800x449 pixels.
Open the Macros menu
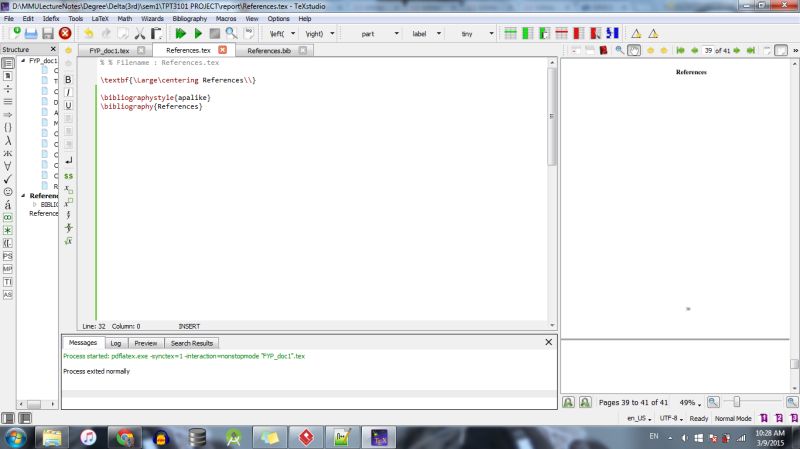226,18
